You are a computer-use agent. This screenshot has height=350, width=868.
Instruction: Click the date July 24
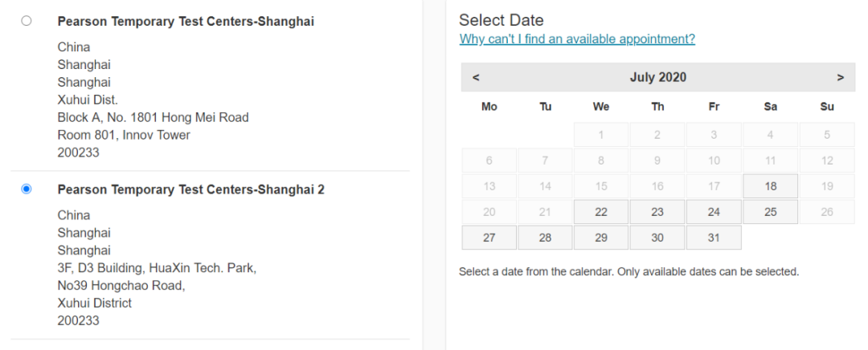pyautogui.click(x=714, y=212)
